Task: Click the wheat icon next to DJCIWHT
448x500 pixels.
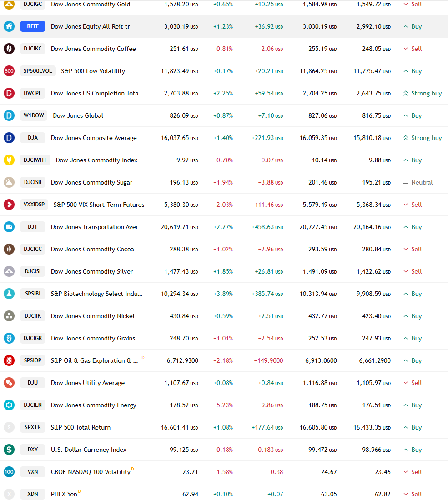Action: point(9,160)
